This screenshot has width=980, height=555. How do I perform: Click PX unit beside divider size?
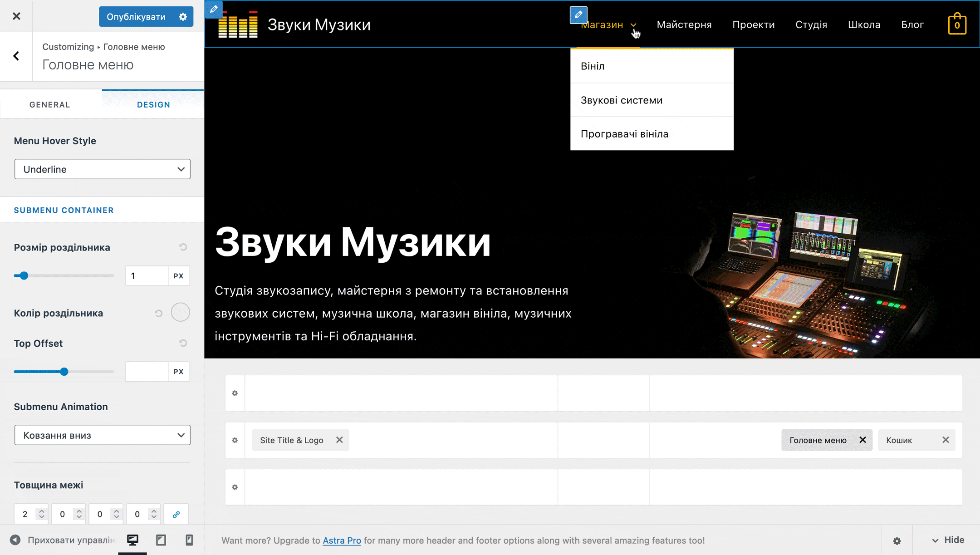(x=179, y=276)
